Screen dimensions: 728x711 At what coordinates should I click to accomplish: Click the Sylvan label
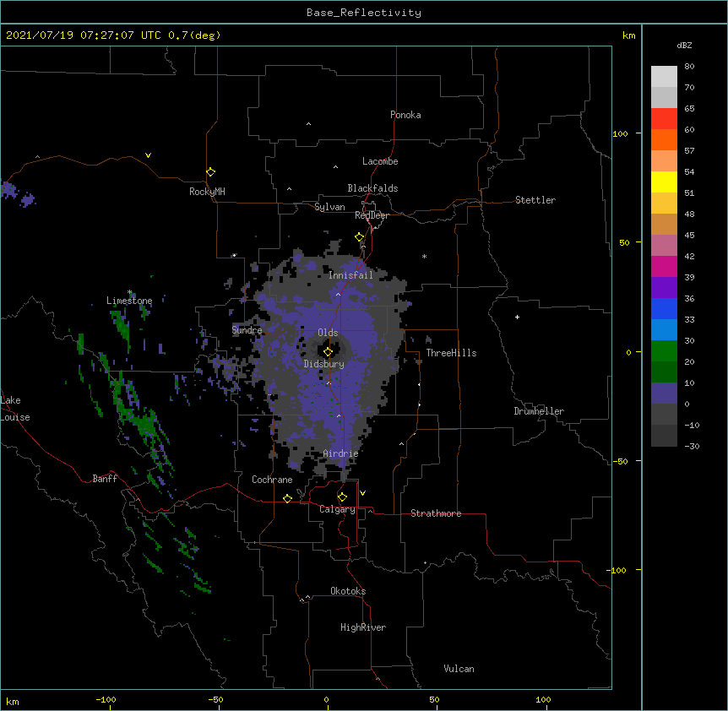(x=329, y=207)
